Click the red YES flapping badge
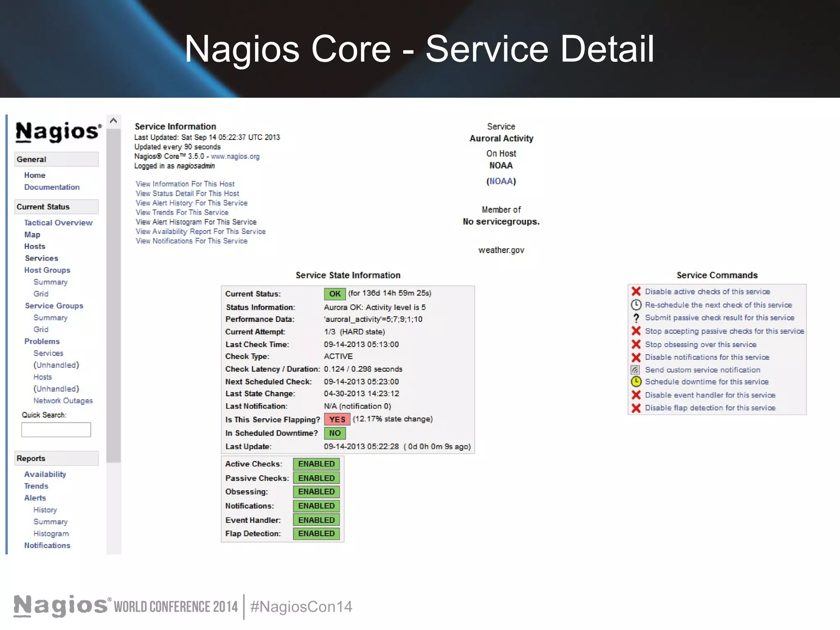 point(337,420)
